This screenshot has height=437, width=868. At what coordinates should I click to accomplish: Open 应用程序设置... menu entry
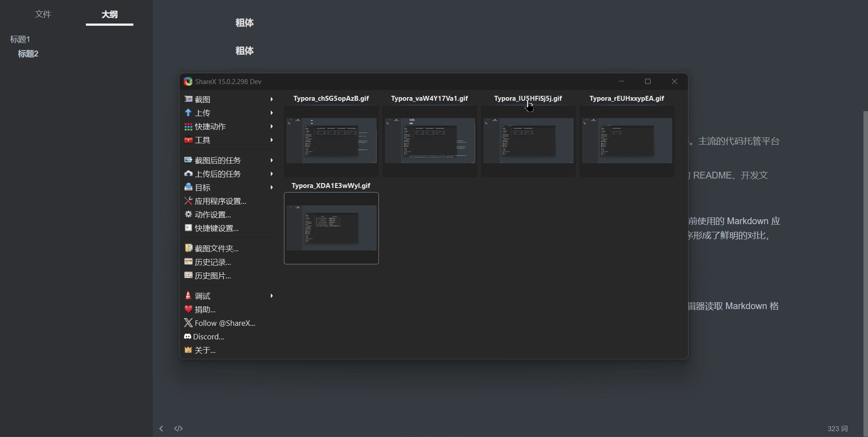(229, 201)
